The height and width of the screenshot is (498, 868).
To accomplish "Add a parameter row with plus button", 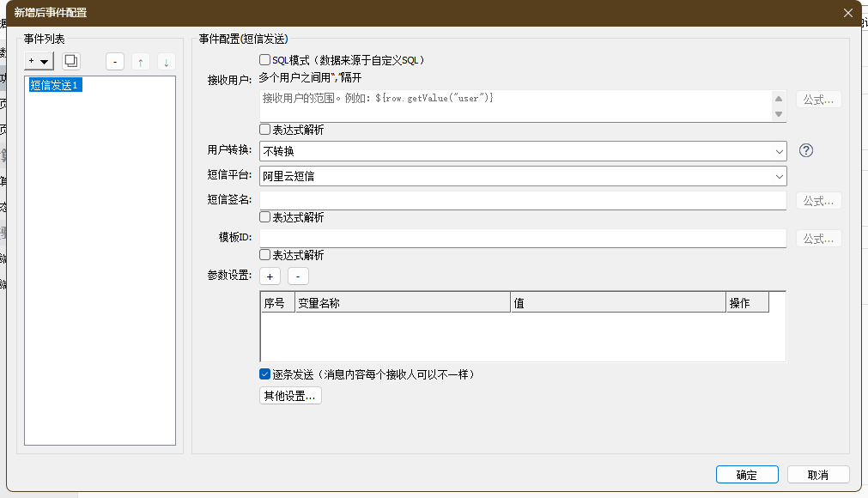I will (x=270, y=276).
